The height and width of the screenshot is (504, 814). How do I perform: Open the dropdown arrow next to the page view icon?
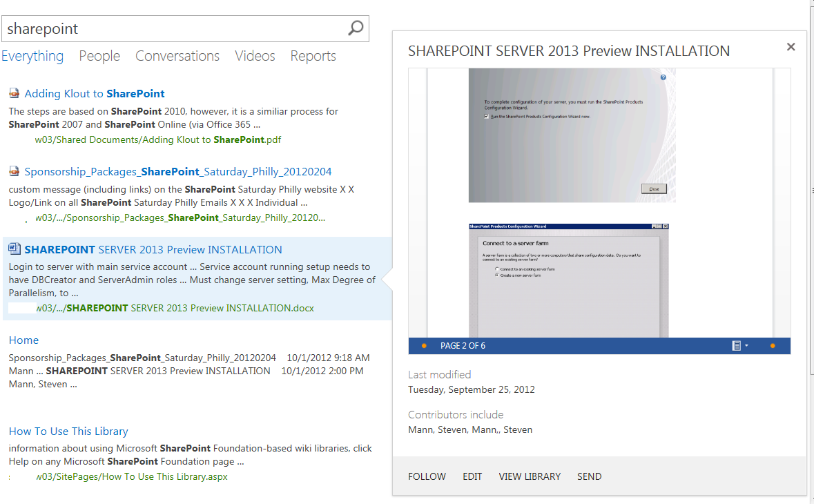(x=748, y=346)
